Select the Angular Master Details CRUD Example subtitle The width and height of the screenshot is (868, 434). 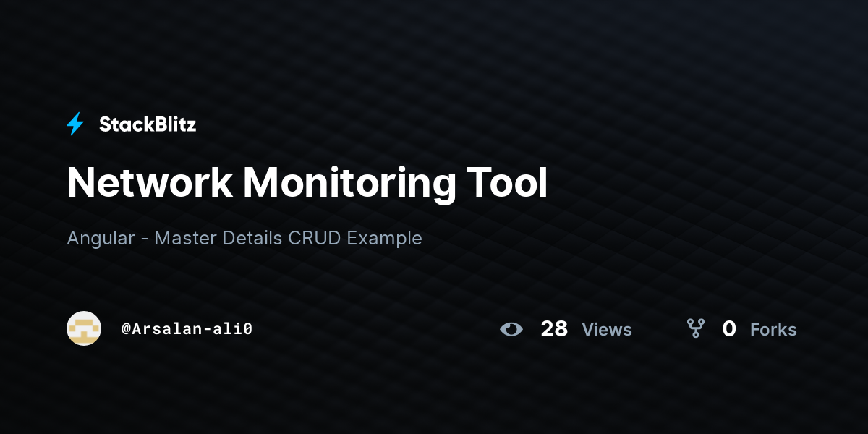point(244,238)
